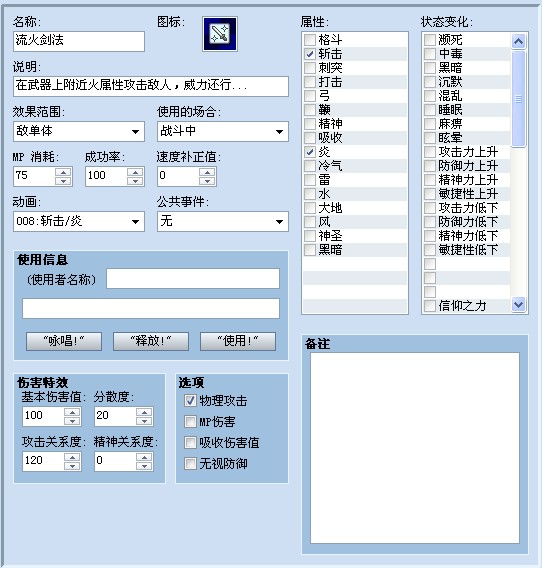Enable the 神圣 attribute checkbox

310,236
